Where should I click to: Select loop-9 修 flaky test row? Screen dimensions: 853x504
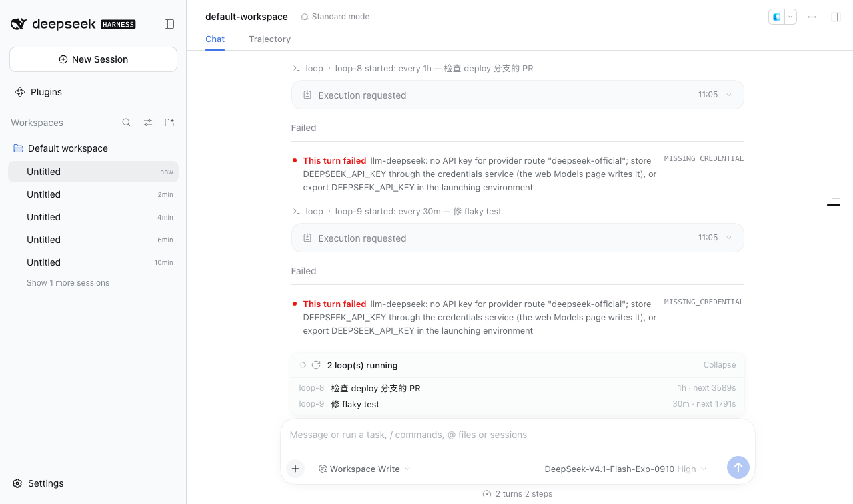click(x=517, y=404)
